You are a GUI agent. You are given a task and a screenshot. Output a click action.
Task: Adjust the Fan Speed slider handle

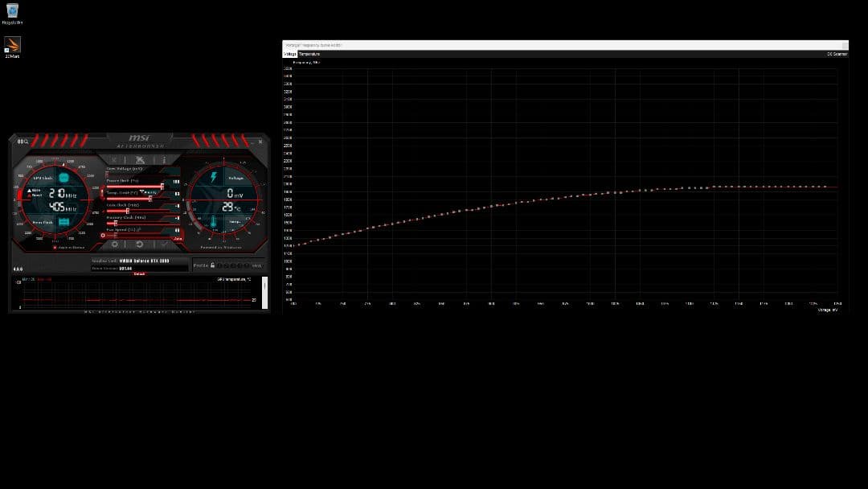click(x=103, y=236)
